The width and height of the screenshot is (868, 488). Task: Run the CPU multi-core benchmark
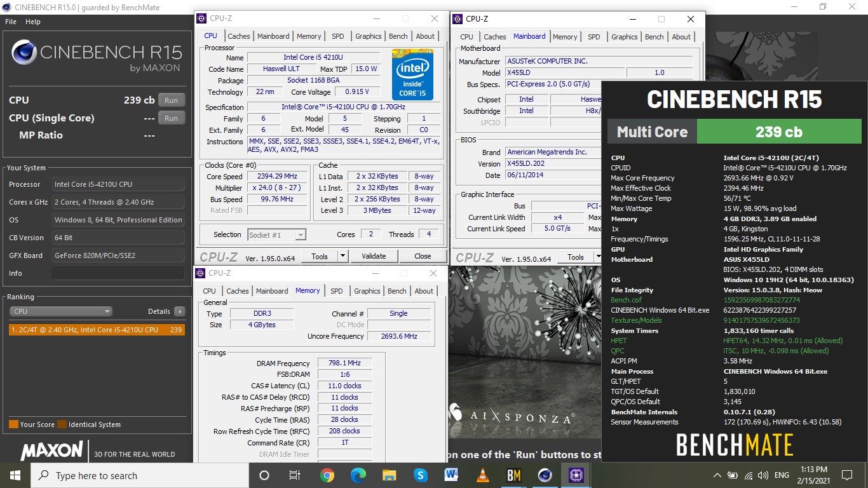[x=172, y=100]
